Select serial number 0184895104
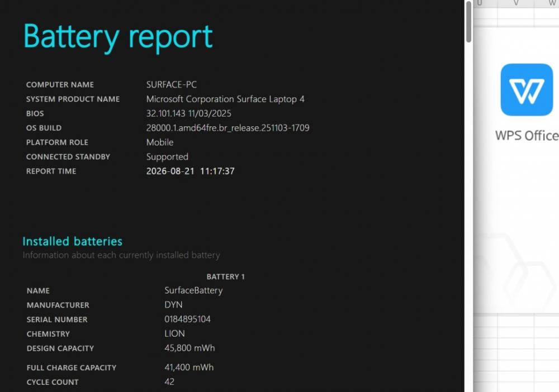The height and width of the screenshot is (392, 559). [x=187, y=319]
